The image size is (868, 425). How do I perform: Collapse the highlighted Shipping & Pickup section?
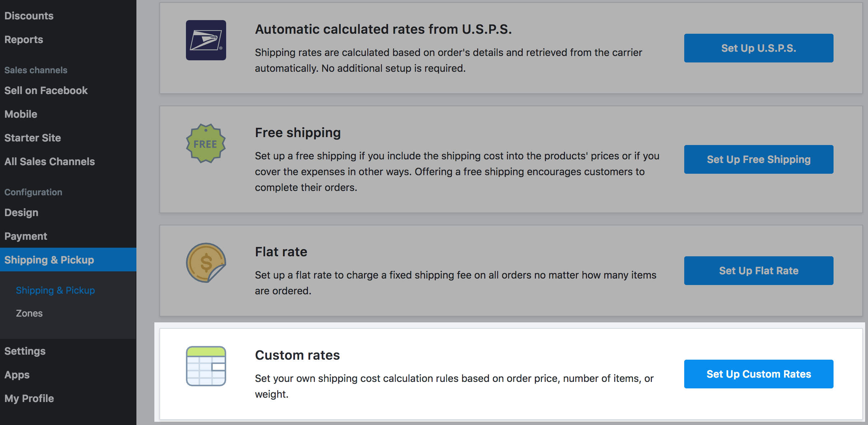[x=49, y=260]
